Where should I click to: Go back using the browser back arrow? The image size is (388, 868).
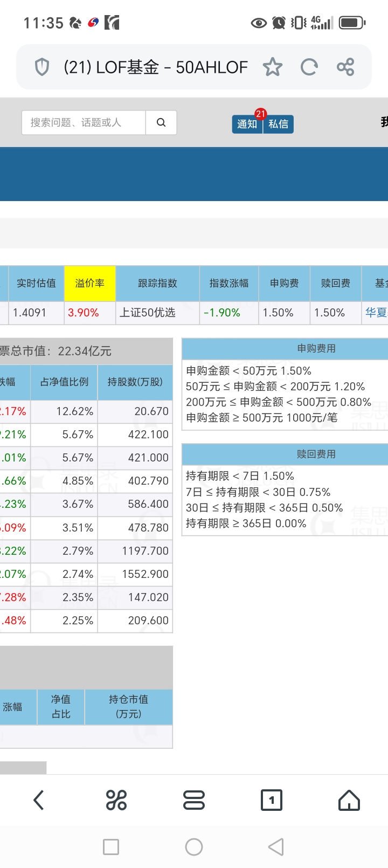pyautogui.click(x=39, y=800)
